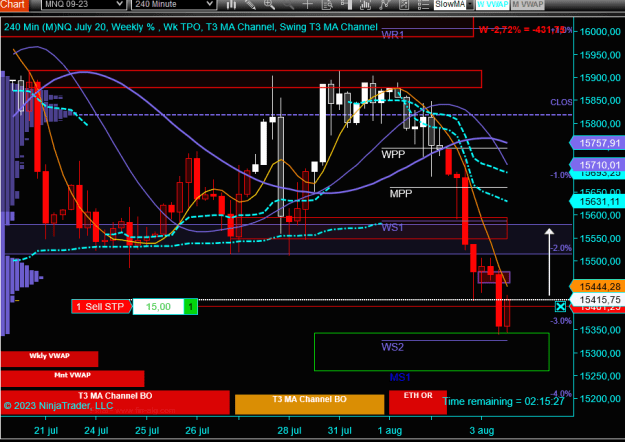625x442 pixels.
Task: Click the 16000,00 price axis label
Action: point(600,31)
